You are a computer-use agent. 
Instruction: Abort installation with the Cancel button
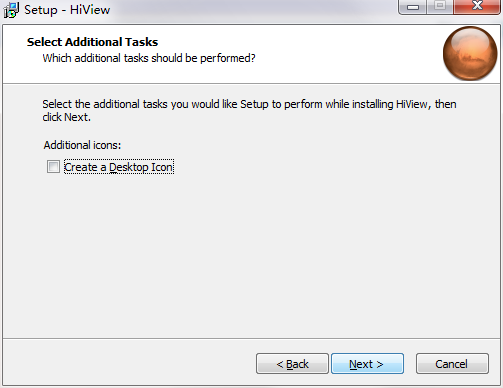pyautogui.click(x=452, y=364)
